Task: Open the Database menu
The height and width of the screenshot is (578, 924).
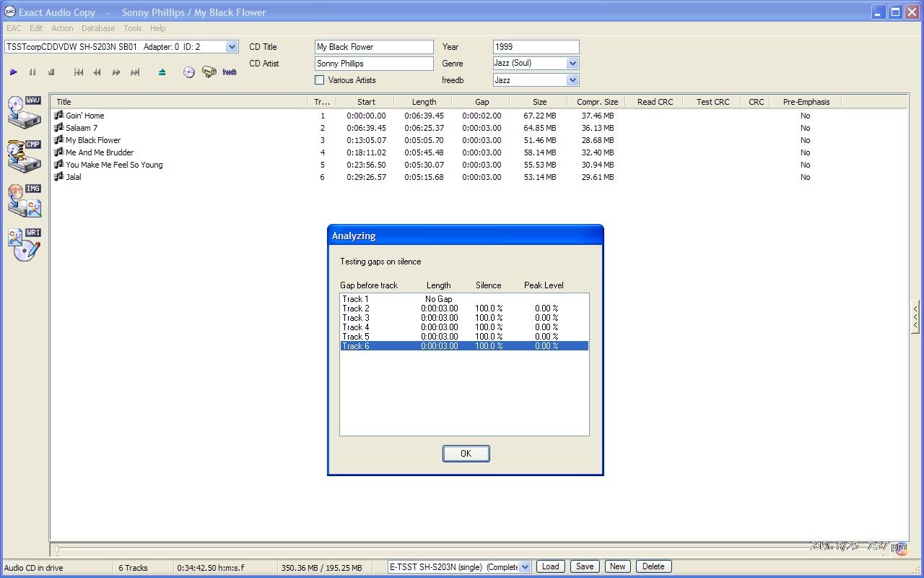Action: (x=98, y=28)
